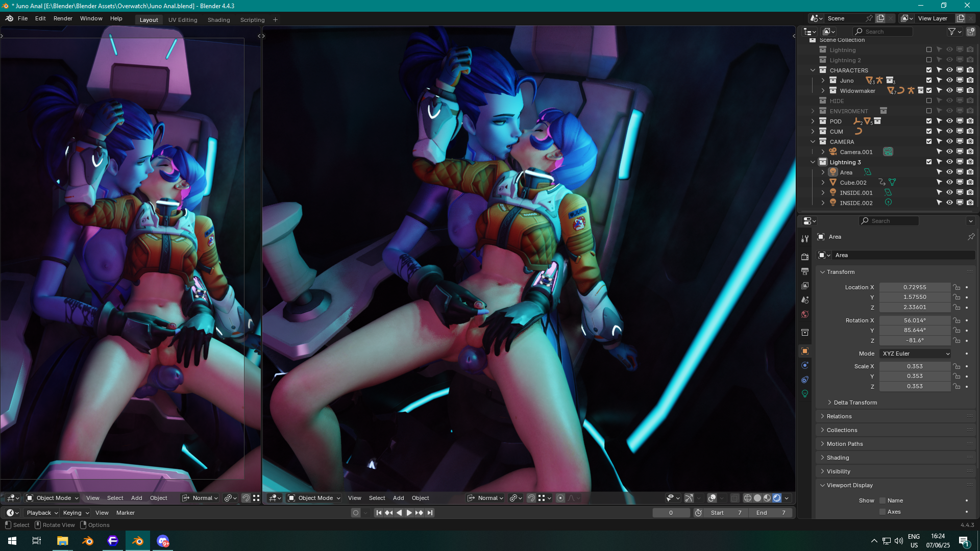Open the View Layer properties tab
Viewport: 980px width, 551px height.
click(805, 286)
